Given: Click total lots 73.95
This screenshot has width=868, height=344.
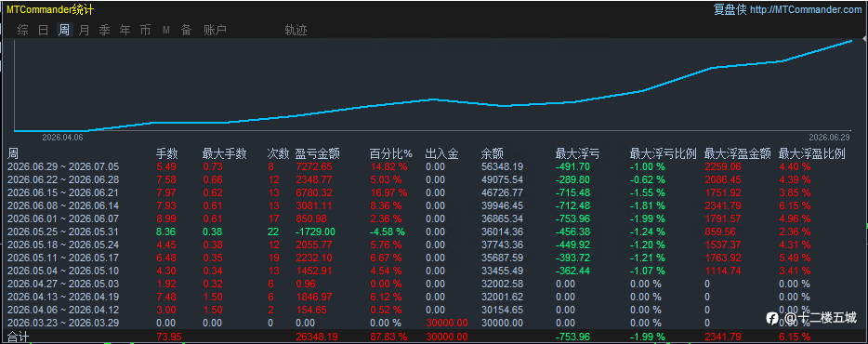Looking at the screenshot, I should pyautogui.click(x=168, y=337).
